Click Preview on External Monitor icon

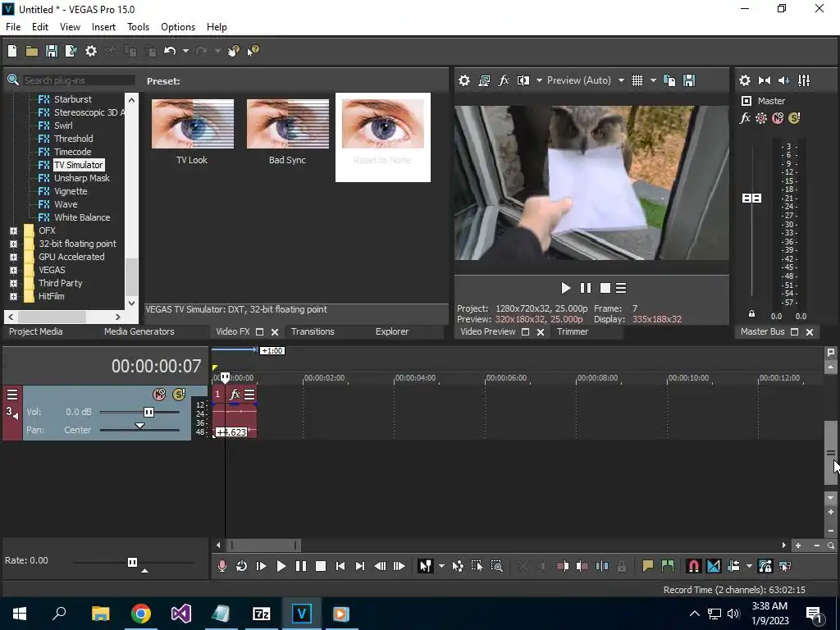point(484,80)
